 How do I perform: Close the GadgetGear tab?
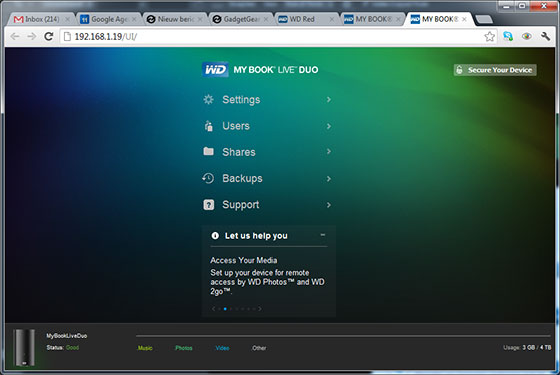click(266, 19)
